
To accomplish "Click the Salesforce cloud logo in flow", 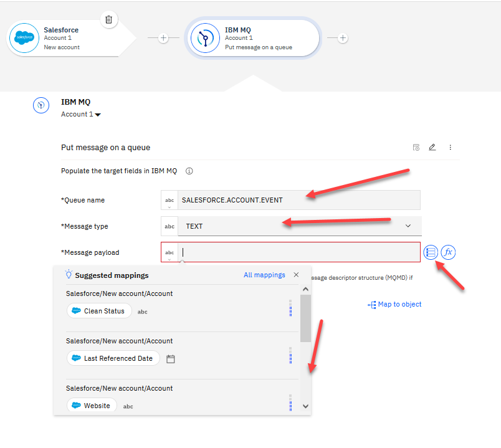I will click(x=24, y=38).
